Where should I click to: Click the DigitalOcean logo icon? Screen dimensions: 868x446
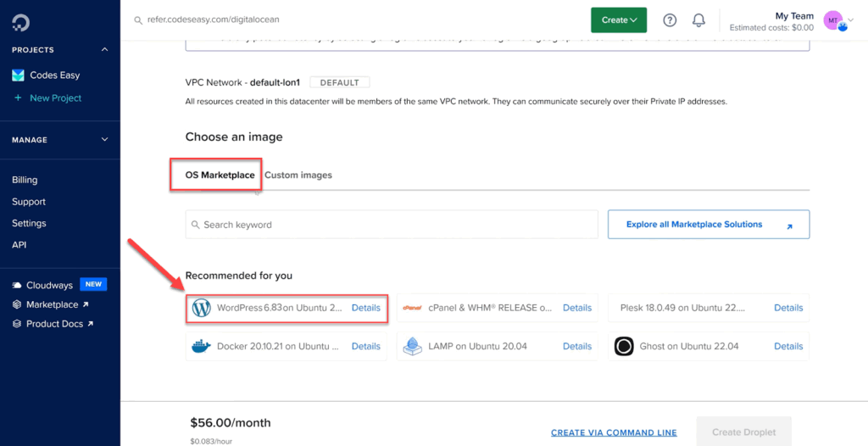[x=19, y=20]
